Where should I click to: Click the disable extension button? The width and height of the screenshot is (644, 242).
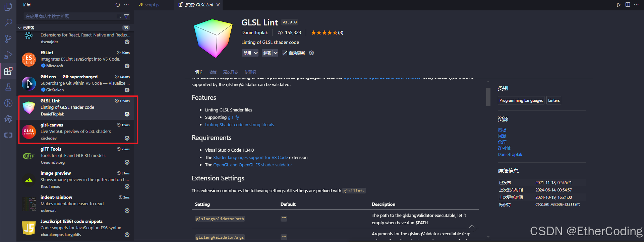tap(247, 53)
